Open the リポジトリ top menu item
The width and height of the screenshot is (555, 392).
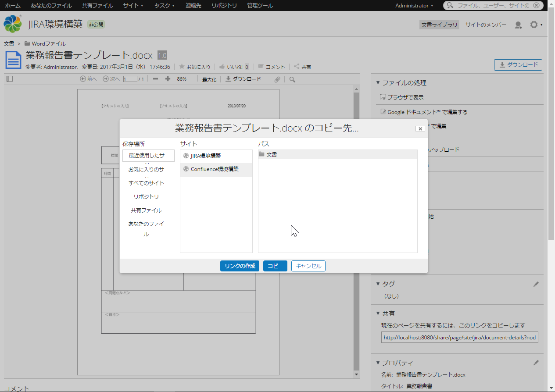[x=224, y=6]
